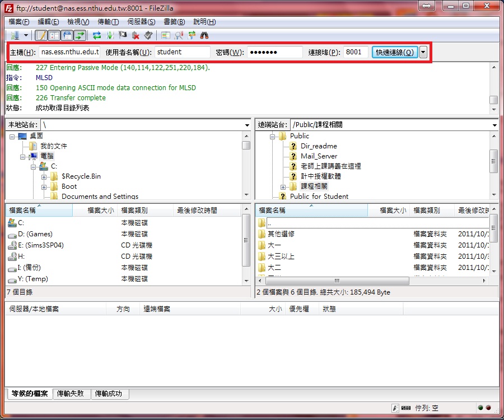Toggle the message log display
The width and height of the screenshot is (504, 420).
point(41,35)
